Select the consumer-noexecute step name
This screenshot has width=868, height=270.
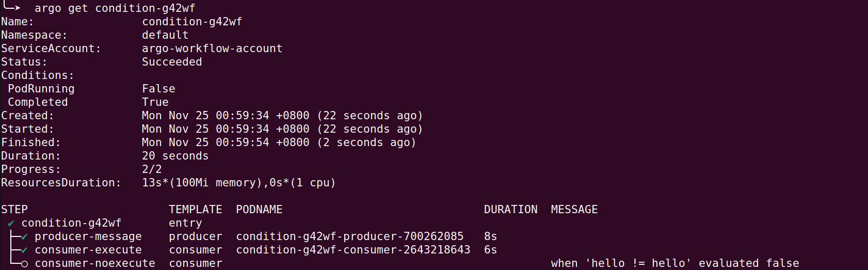click(x=94, y=263)
